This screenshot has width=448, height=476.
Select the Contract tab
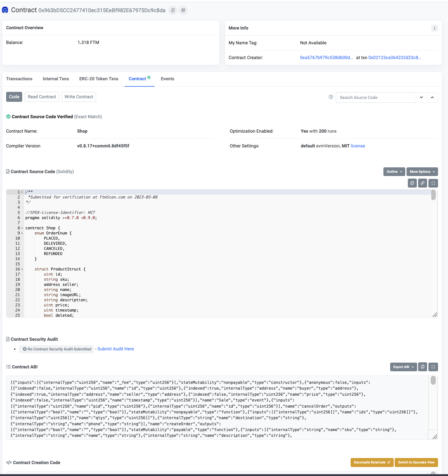tap(139, 79)
